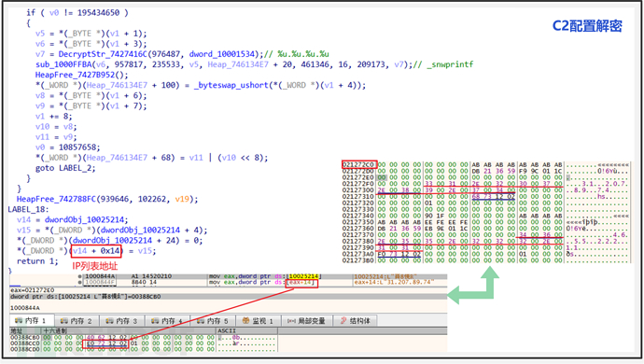Select hex dump address 021272D0

(358, 172)
